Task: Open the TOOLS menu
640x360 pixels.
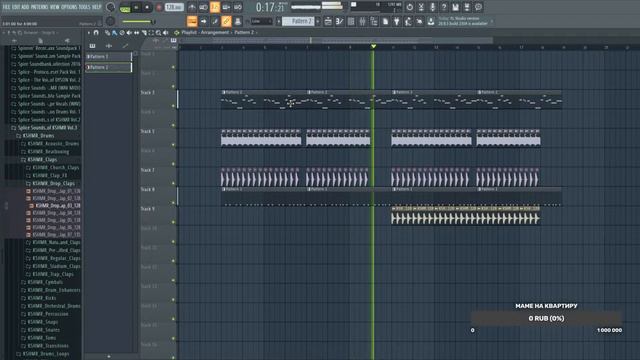Action: (x=85, y=7)
